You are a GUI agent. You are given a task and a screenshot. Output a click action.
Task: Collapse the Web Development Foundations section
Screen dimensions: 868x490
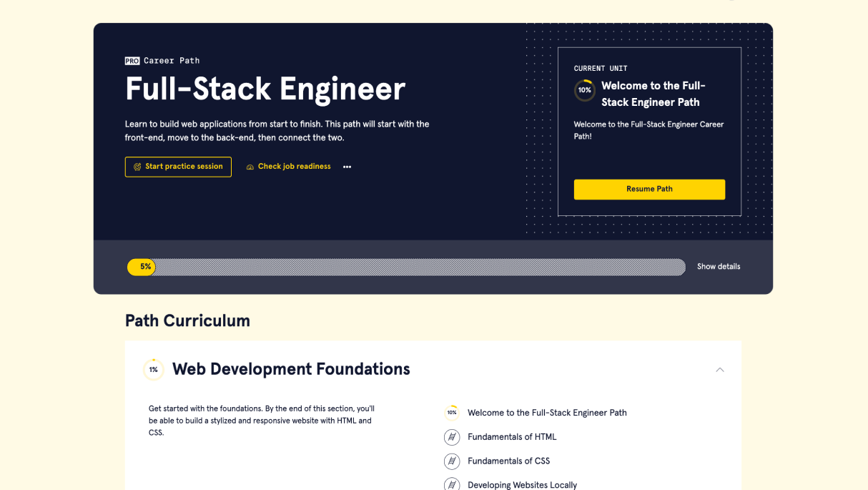[x=720, y=370]
